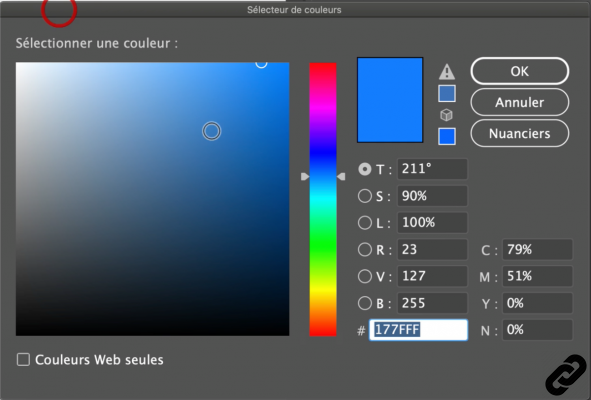Click the S field showing 90%
Viewport: 591px width, 400px height.
click(432, 196)
